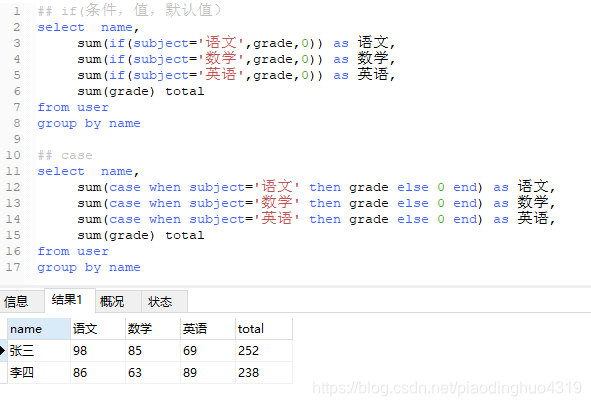Select the 李四 name cell
This screenshot has height=406, width=591.
click(39, 373)
